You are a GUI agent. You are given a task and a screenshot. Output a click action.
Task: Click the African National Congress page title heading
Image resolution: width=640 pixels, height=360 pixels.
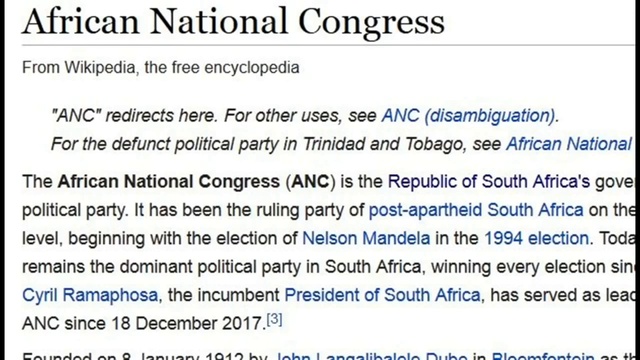click(233, 21)
